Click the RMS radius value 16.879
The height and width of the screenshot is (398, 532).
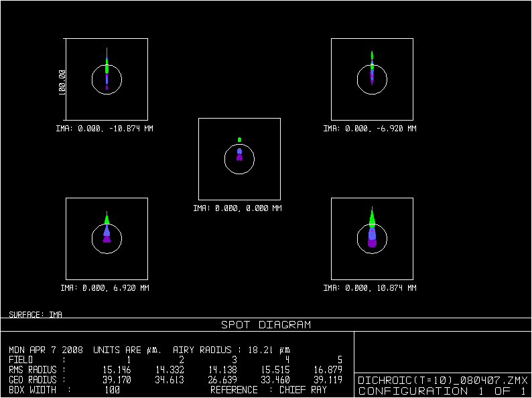tap(328, 370)
